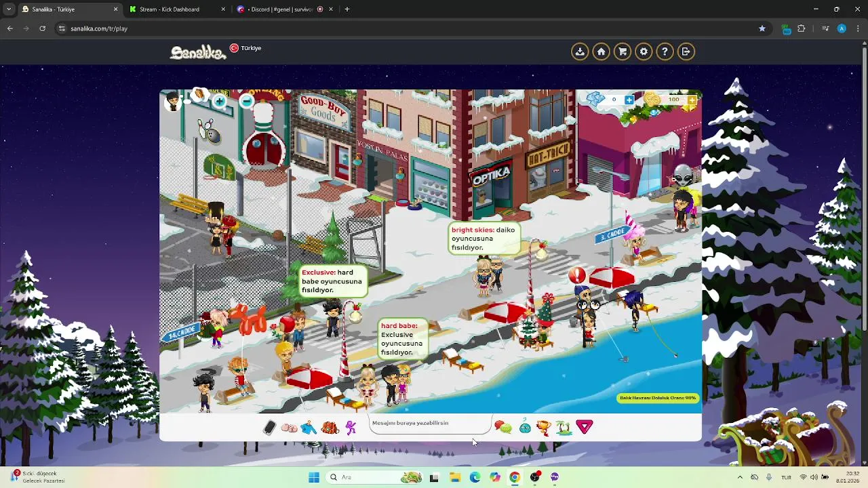The width and height of the screenshot is (868, 488).
Task: Switch to Stream - Kick Dashboard tab
Action: tap(176, 9)
